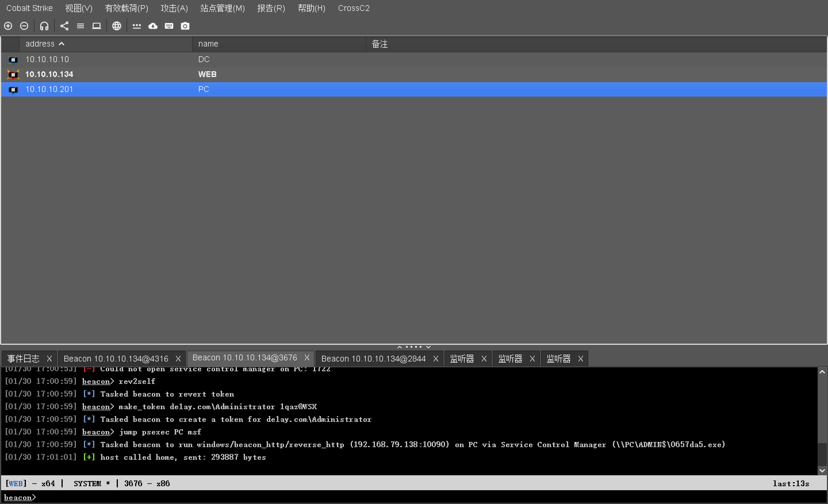This screenshot has width=828, height=504.
Task: Switch to Beacon 10.10.10.134@2844 tab
Action: (373, 359)
